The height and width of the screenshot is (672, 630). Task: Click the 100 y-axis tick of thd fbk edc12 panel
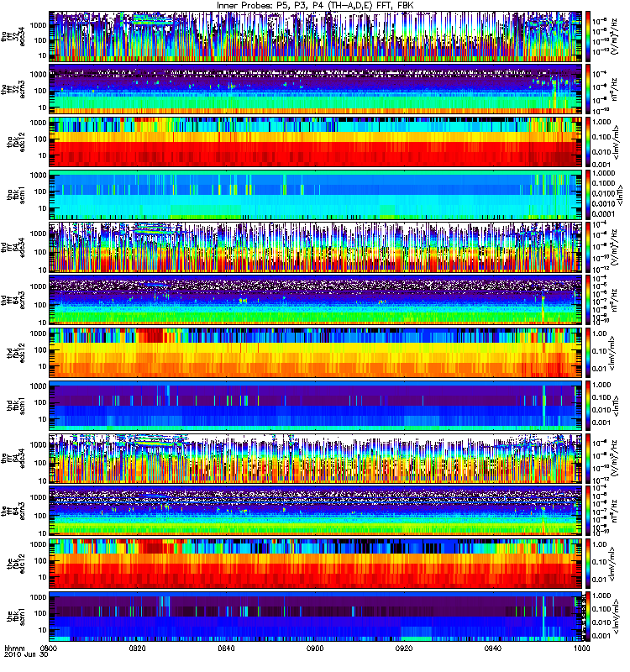tap(39, 349)
